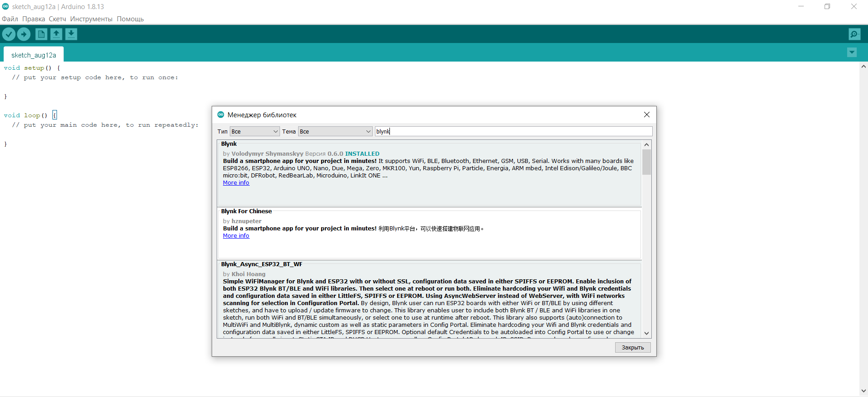Expand the Тип dropdown in Library Manager
868x397 pixels.
(x=255, y=131)
